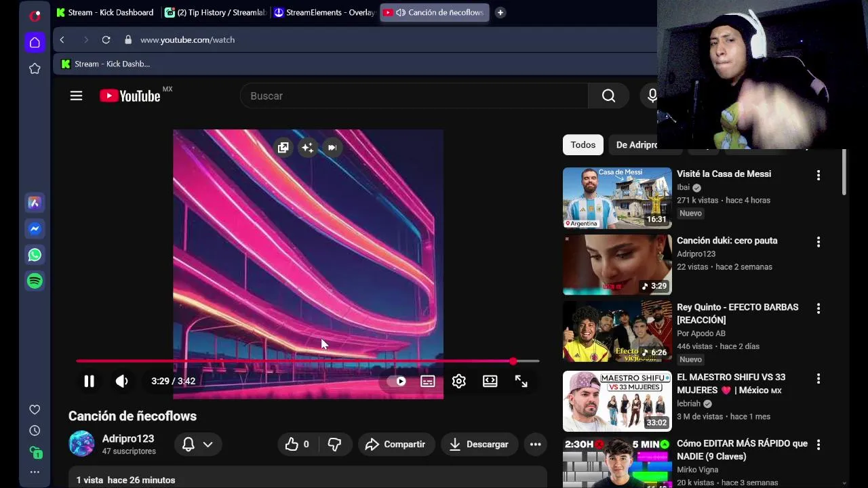Open notification bell dropdown for Adripro123

point(197,445)
